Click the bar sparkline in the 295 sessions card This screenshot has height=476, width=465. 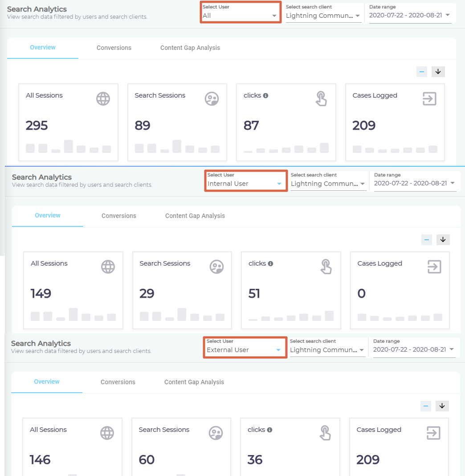(68, 147)
